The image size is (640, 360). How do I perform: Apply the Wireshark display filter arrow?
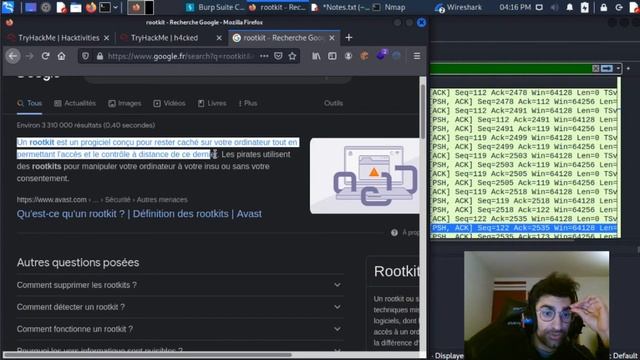coord(607,69)
